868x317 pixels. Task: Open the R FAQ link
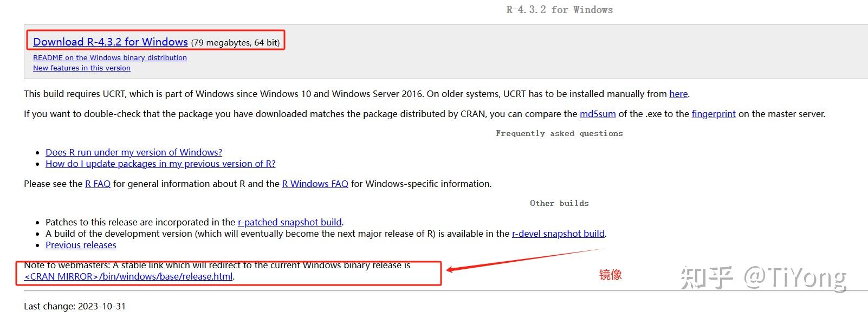98,184
